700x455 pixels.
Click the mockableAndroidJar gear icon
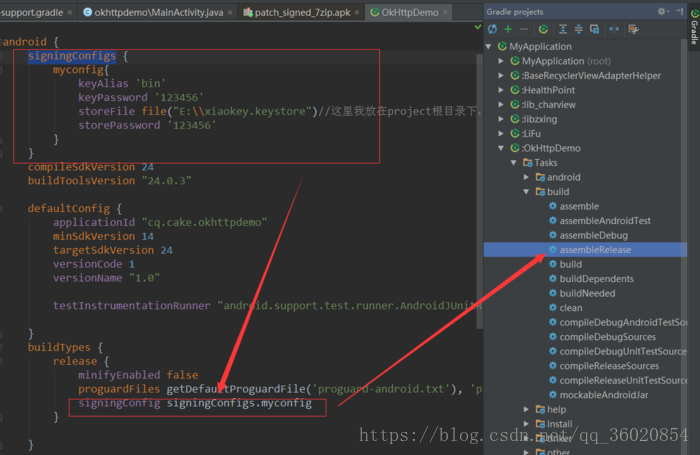[x=553, y=395]
